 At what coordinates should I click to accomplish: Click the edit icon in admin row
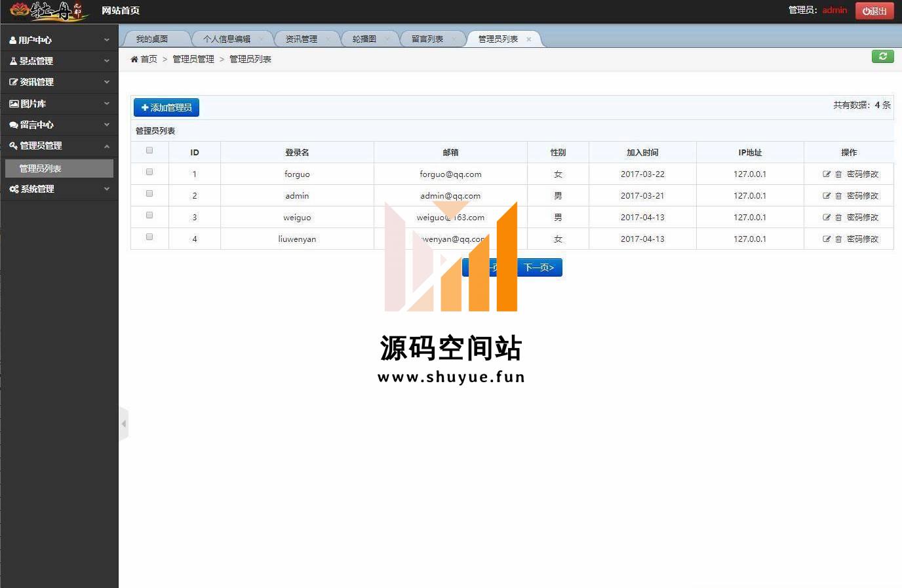[x=827, y=196]
